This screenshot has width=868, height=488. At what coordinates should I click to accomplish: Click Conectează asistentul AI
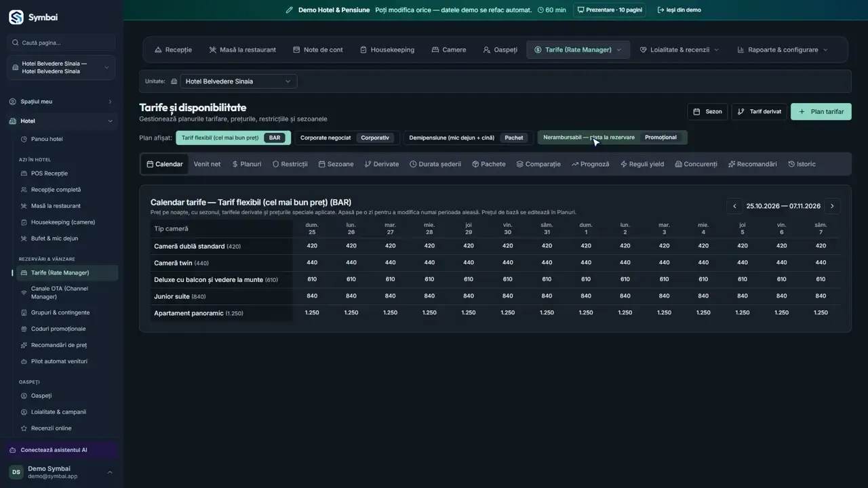(x=61, y=450)
